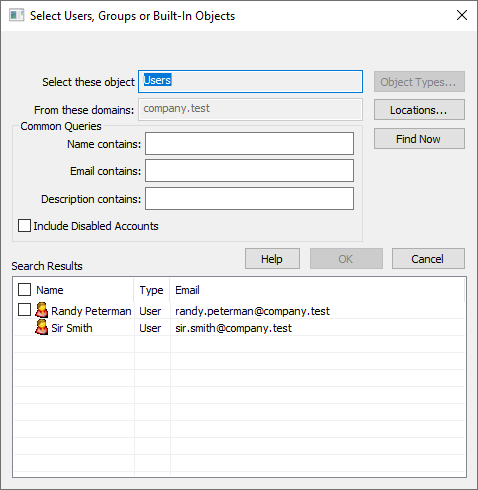Click the Find Now button
Screen dimensions: 478x490
tap(419, 139)
